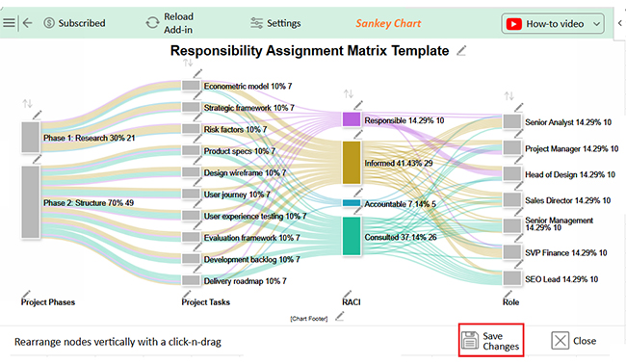The height and width of the screenshot is (364, 626).
Task: Toggle sort arrows above Project Phases column
Action: [27, 104]
